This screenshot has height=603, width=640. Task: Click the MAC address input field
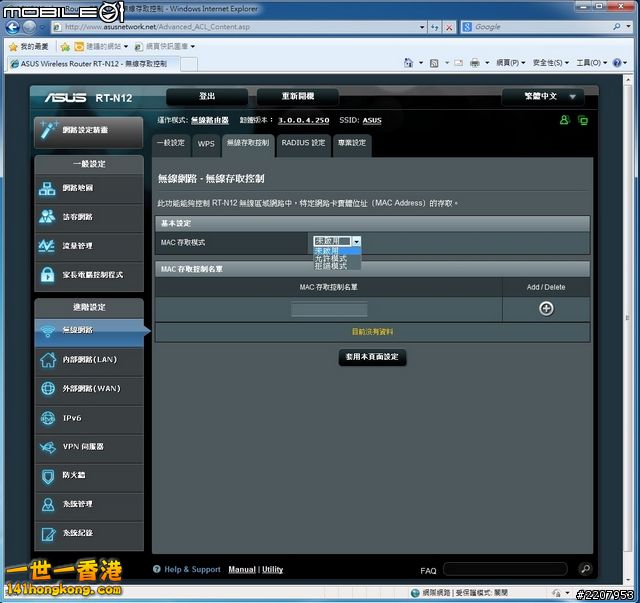tap(329, 310)
